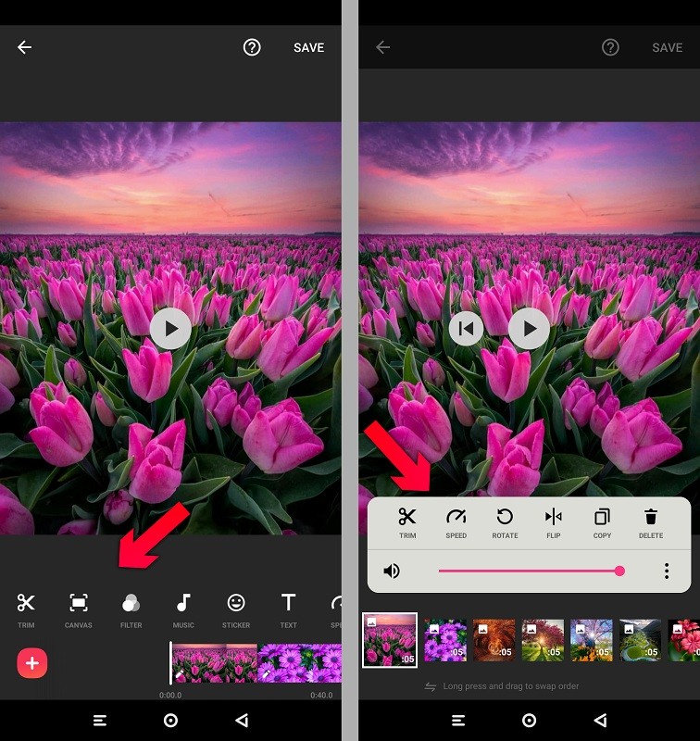Image resolution: width=700 pixels, height=741 pixels.
Task: Tap the dimmed SAVE in right screen
Action: pos(668,48)
